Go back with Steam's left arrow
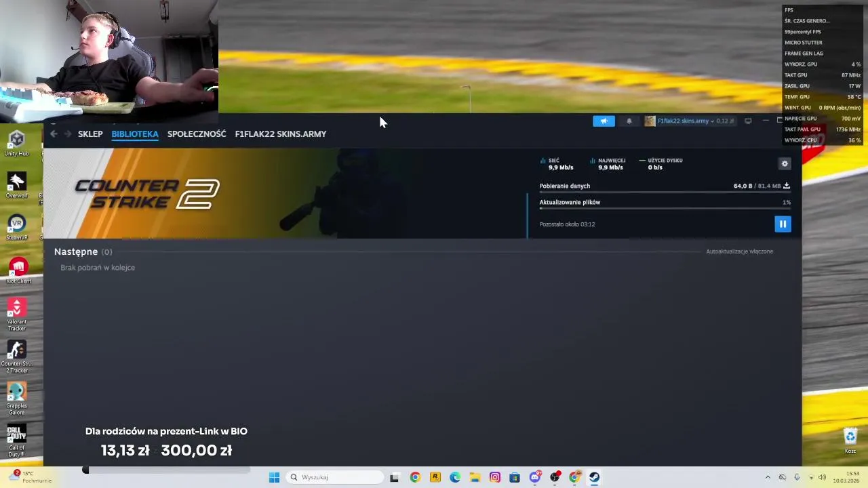The height and width of the screenshot is (488, 868). (54, 134)
